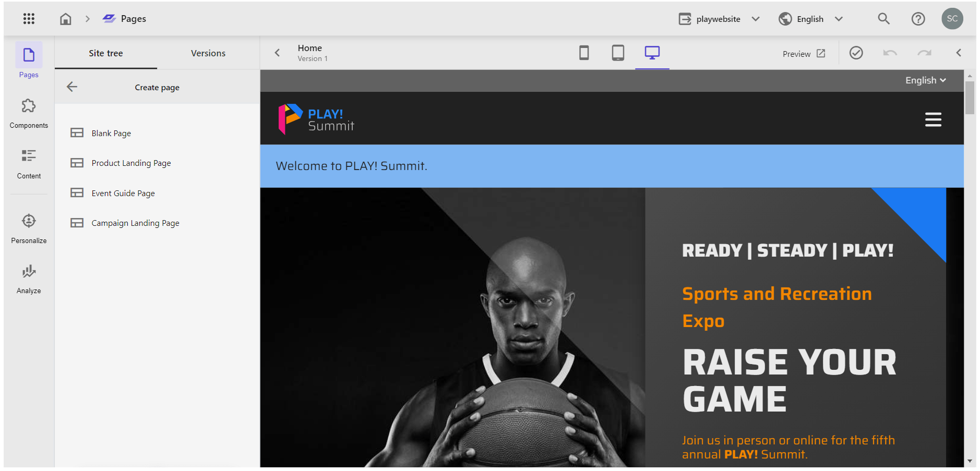Switch to the Versions tab
The image size is (980, 471).
[x=208, y=53]
